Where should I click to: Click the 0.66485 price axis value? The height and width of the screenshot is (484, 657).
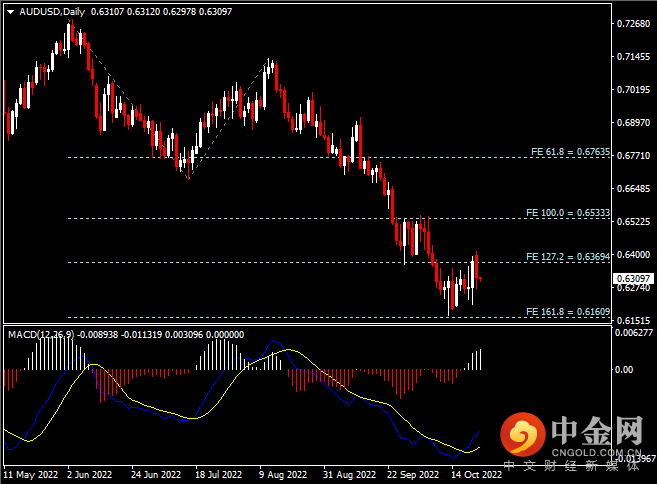[634, 189]
